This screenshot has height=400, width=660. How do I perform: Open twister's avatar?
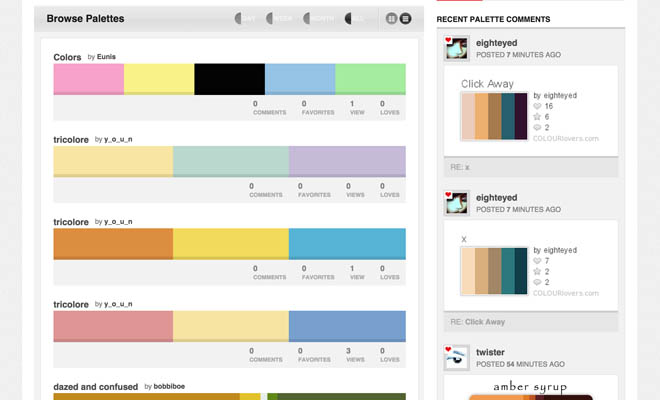coord(457,357)
